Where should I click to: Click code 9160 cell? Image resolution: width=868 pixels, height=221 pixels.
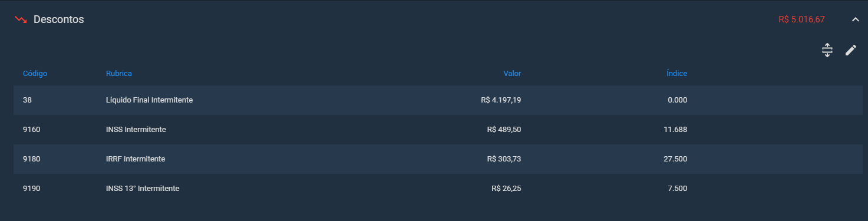click(31, 130)
